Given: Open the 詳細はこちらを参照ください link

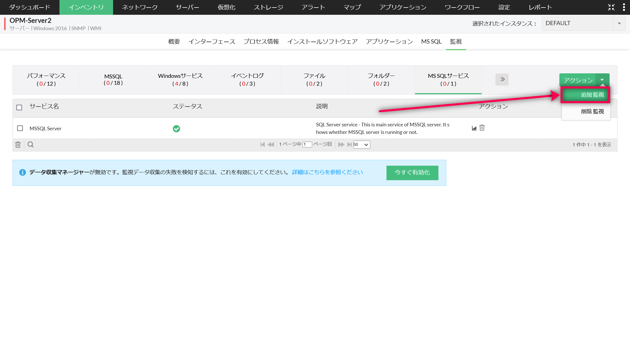Looking at the screenshot, I should click(x=327, y=172).
